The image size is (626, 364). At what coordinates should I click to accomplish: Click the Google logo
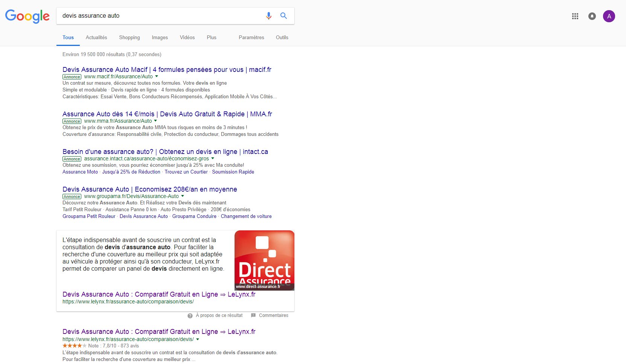[27, 16]
